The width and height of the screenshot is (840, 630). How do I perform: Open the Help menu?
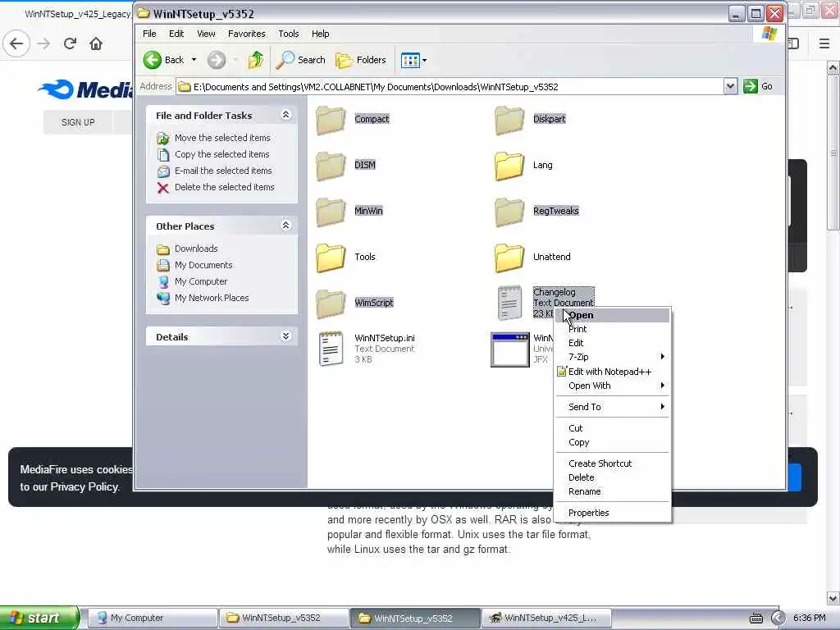pyautogui.click(x=321, y=34)
